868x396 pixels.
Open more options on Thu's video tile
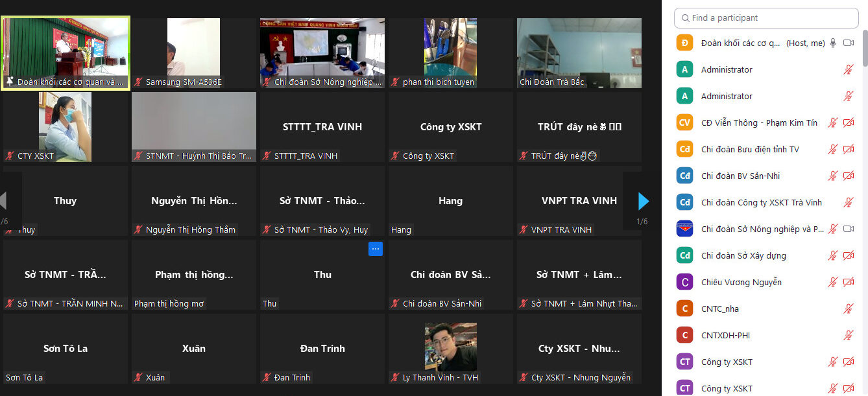pos(375,249)
